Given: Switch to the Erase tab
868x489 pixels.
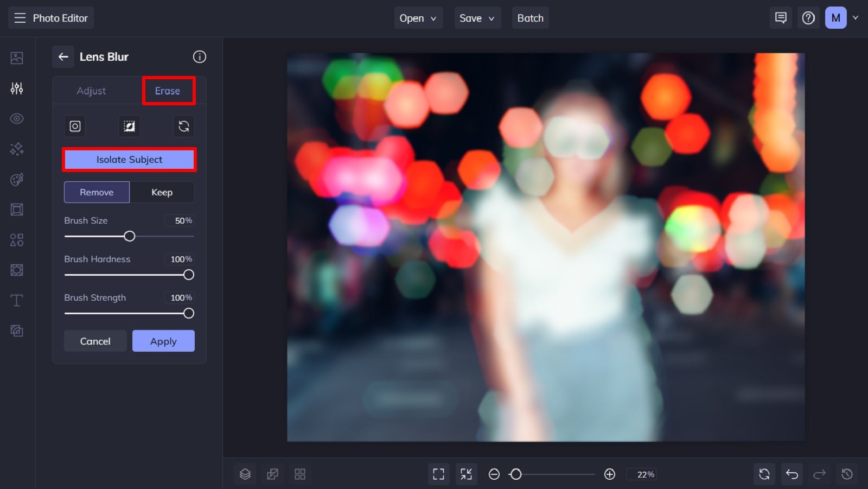Looking at the screenshot, I should coord(168,91).
